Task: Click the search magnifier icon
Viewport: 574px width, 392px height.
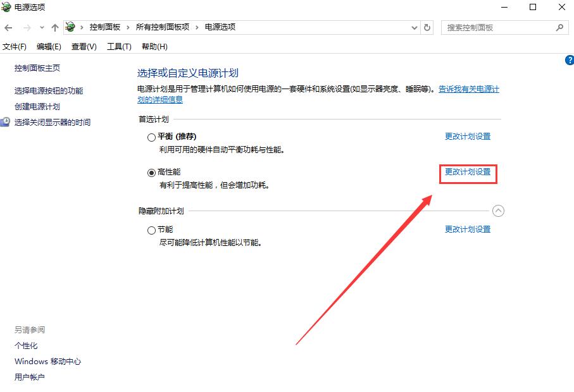Action: click(x=558, y=27)
